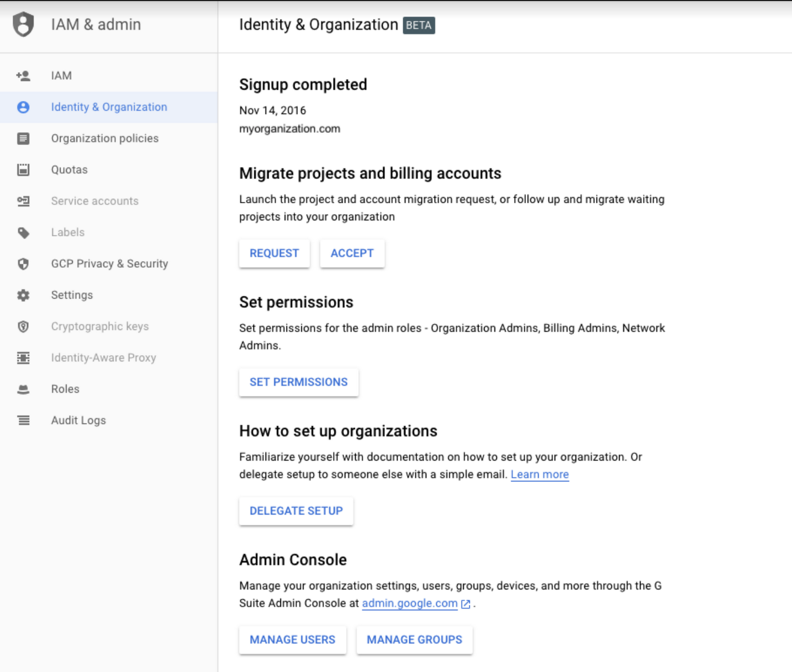792x672 pixels.
Task: Click the Cryptographic keys shield icon
Action: pyautogui.click(x=23, y=327)
